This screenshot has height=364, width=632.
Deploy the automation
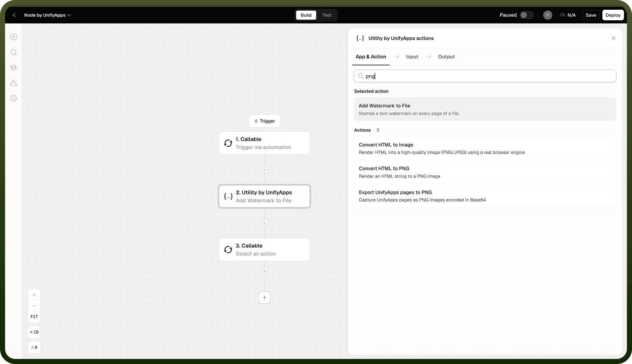(613, 15)
